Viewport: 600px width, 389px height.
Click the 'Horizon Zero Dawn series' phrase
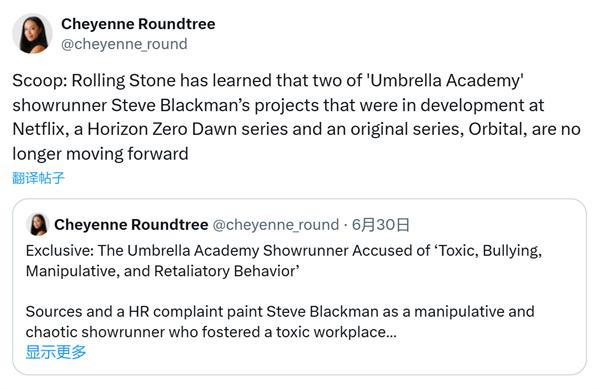coord(188,129)
